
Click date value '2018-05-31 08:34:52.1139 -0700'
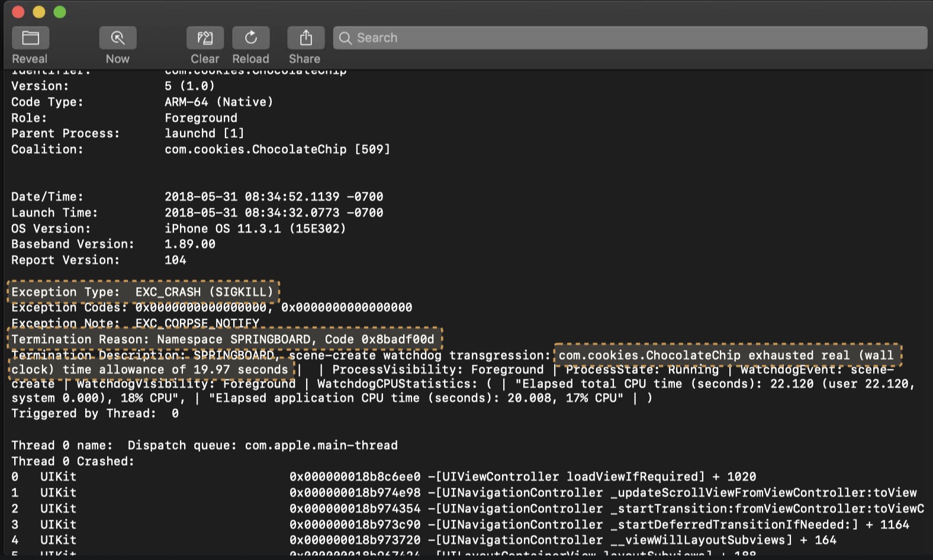click(274, 197)
